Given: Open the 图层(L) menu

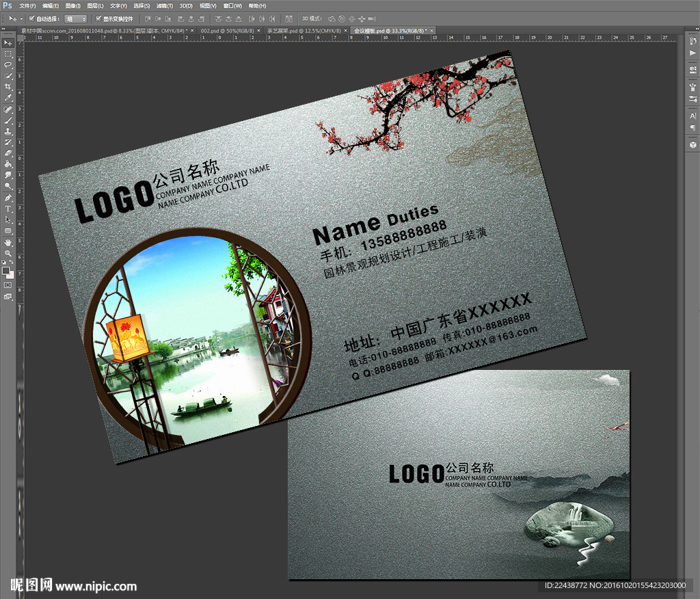Looking at the screenshot, I should [x=95, y=5].
